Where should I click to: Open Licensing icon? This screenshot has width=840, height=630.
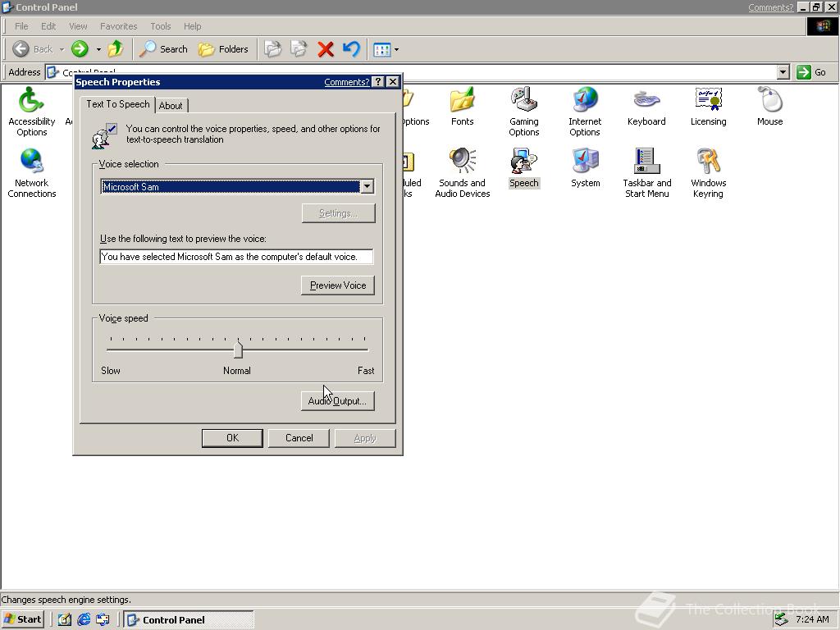click(x=708, y=107)
